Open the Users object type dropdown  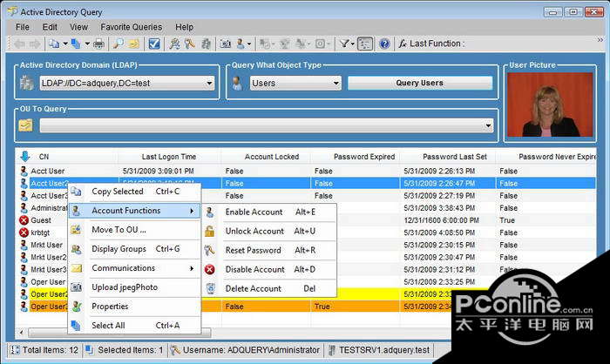(x=335, y=84)
